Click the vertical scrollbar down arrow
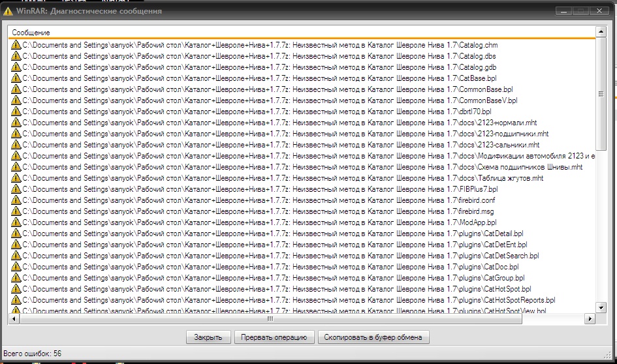Screen dimensions: 617x364 coord(601,307)
